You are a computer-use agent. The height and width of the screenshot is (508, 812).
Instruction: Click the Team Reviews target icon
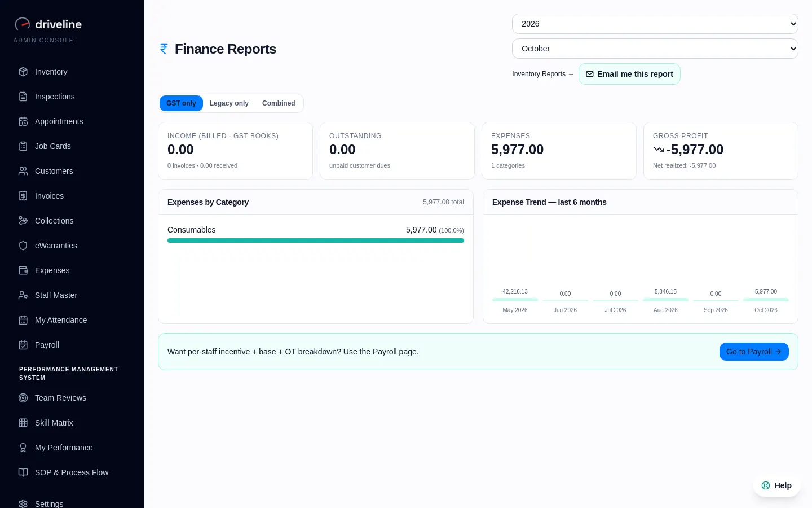(23, 398)
